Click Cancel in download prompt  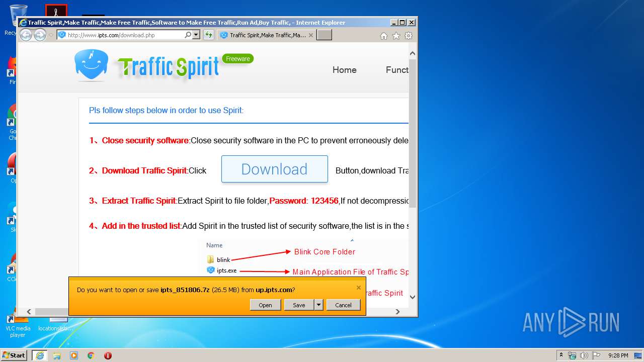point(343,305)
